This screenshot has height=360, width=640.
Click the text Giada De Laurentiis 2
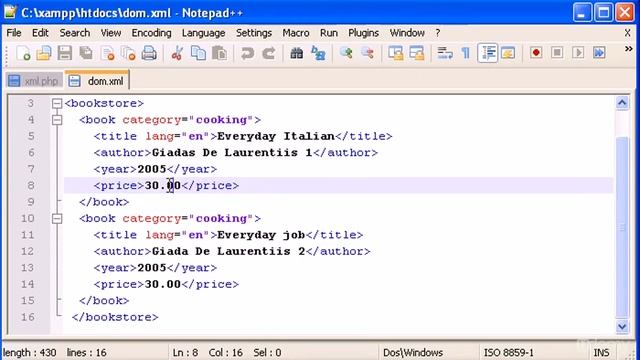228,251
